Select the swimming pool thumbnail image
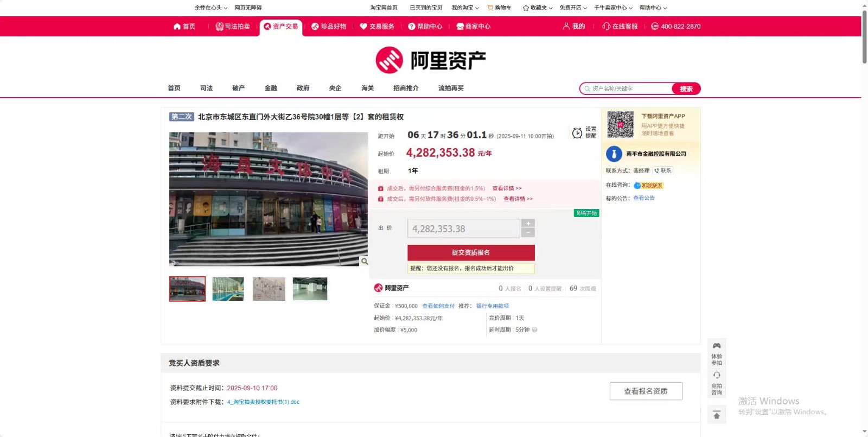This screenshot has height=437, width=868. point(228,289)
